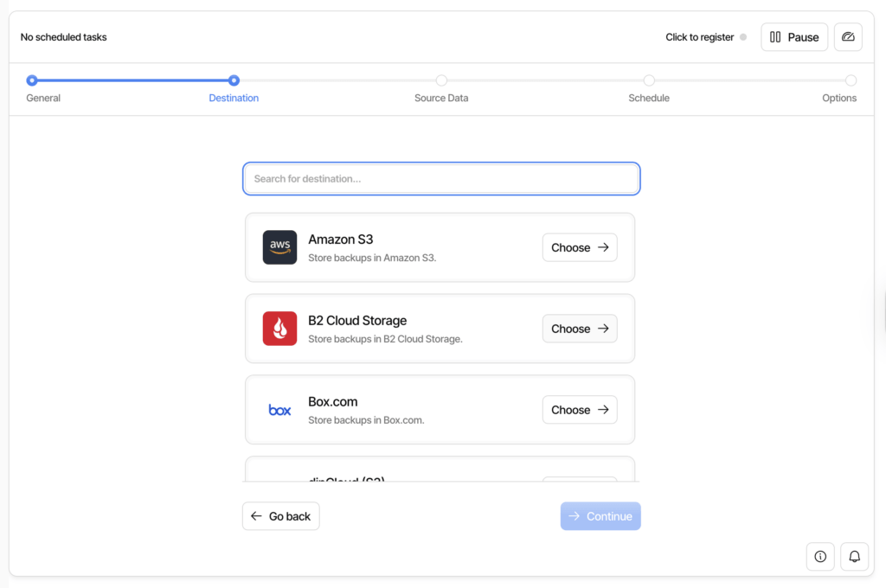The height and width of the screenshot is (588, 886).
Task: Click the Source Data progress marker
Action: click(441, 80)
